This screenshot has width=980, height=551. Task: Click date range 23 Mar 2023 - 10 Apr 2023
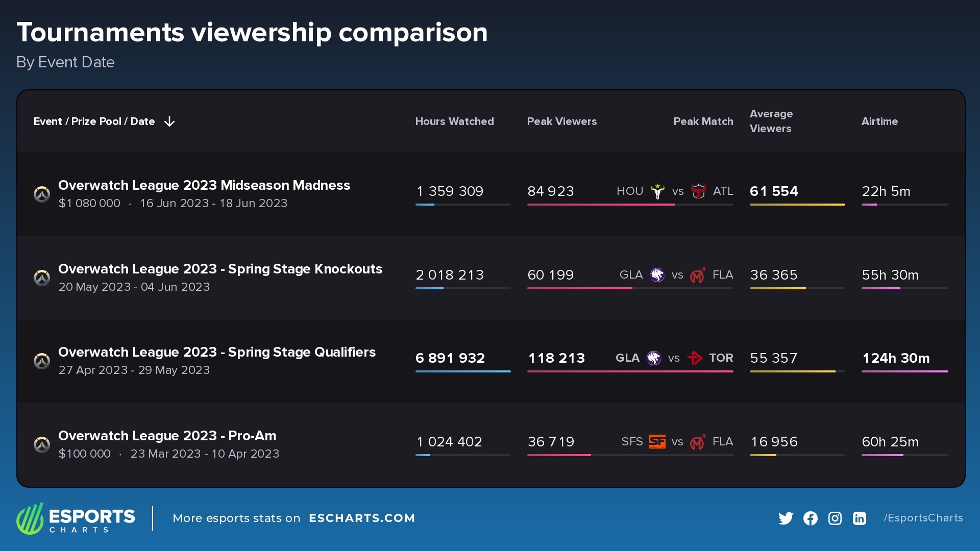click(205, 454)
